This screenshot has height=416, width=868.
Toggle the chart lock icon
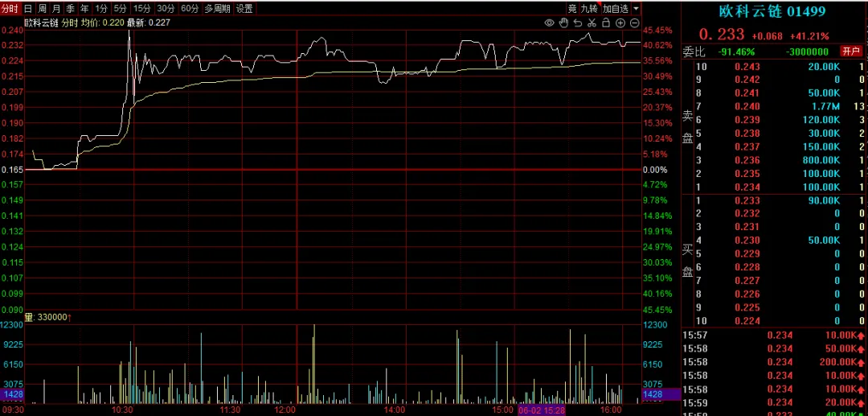(606, 23)
